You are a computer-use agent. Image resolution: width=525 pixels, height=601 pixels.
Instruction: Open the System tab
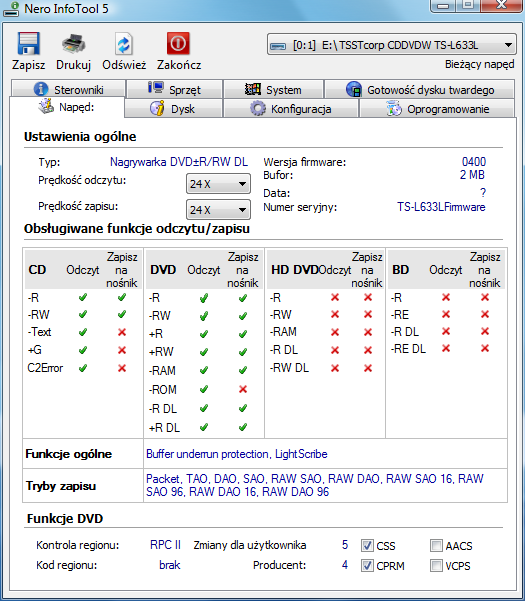[x=273, y=89]
